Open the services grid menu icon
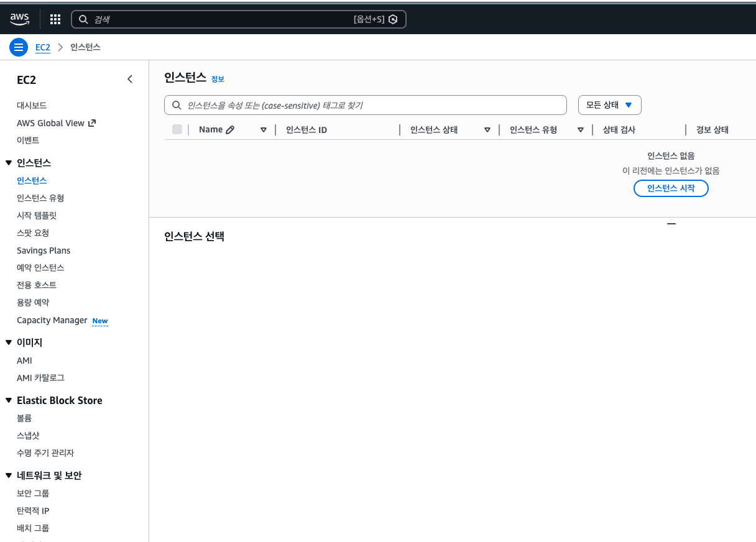 [55, 19]
